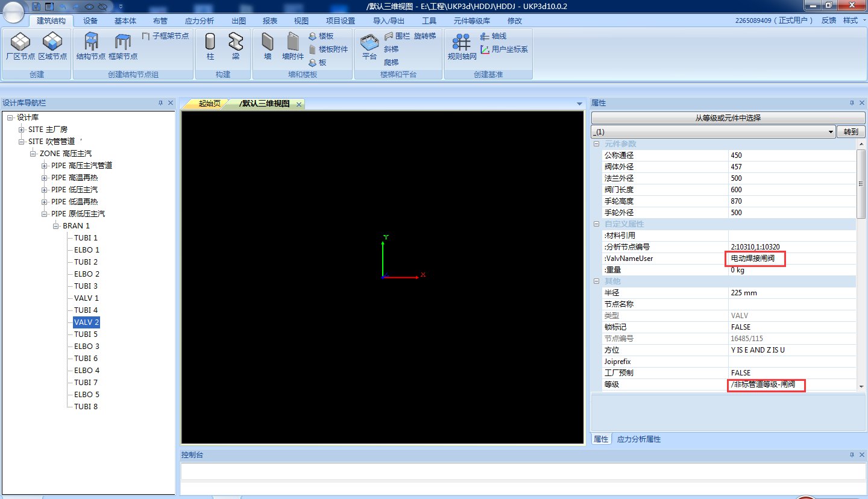Click the crossed-out eye hide icon
The image size is (868, 499).
[x=102, y=7]
